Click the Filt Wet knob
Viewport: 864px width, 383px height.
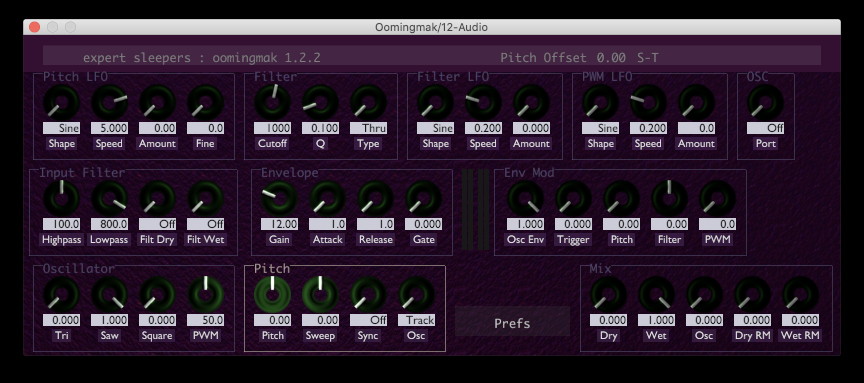(x=206, y=198)
